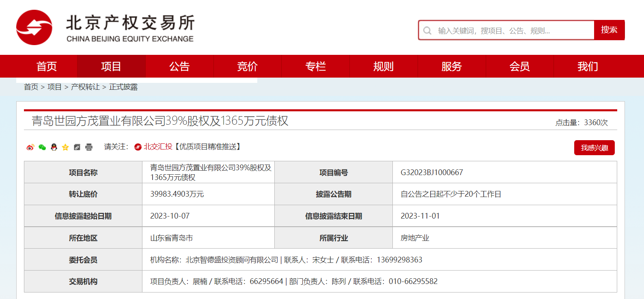Open the 北交汇投 link
This screenshot has height=299, width=644.
pos(157,147)
